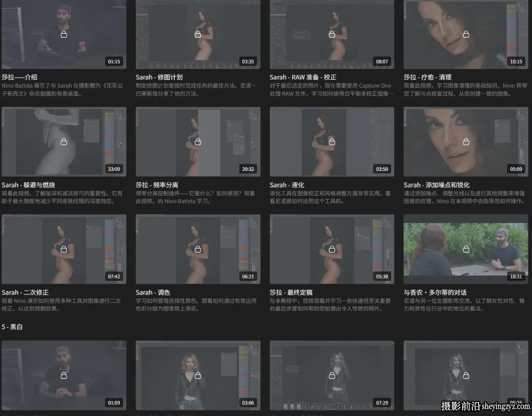532x416 pixels.
Task: Open the Sarah - 修图计划 title link
Action: point(159,77)
